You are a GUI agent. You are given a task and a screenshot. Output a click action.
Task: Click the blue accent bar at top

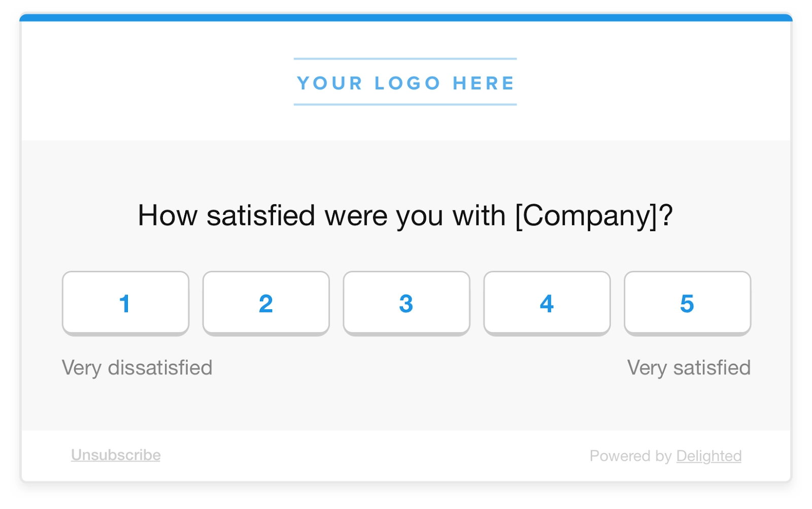pyautogui.click(x=406, y=18)
